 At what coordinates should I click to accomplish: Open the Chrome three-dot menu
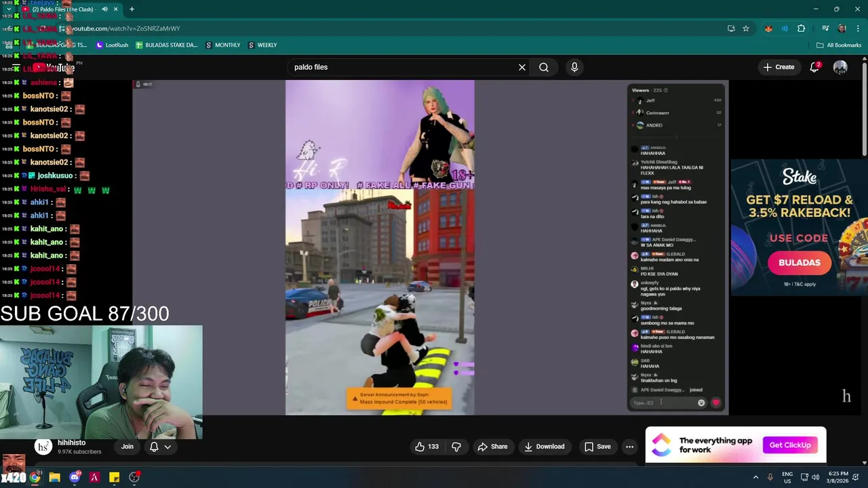point(858,28)
